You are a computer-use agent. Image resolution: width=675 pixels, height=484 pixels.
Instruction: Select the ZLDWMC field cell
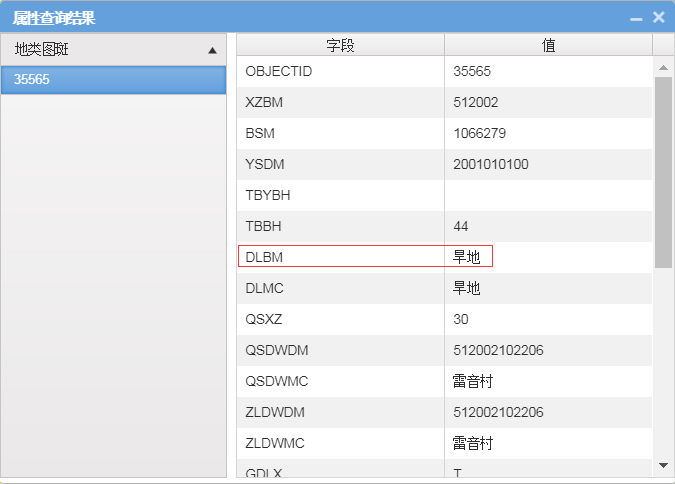(x=340, y=444)
